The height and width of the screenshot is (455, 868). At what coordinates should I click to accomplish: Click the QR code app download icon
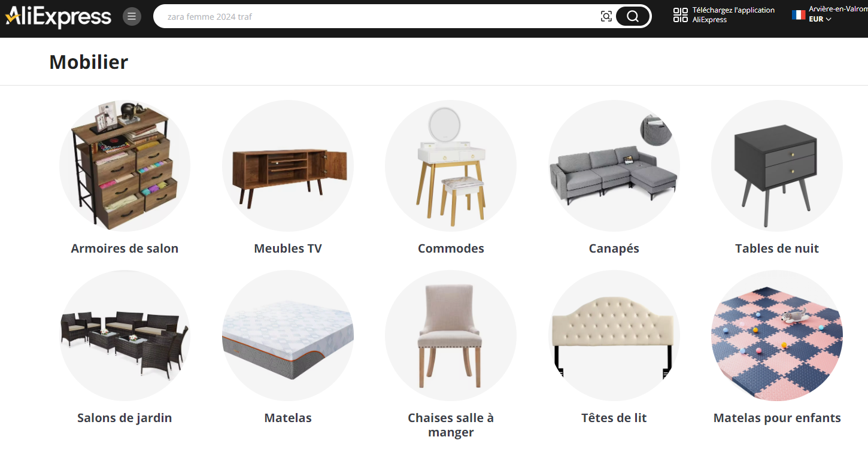[x=681, y=15]
